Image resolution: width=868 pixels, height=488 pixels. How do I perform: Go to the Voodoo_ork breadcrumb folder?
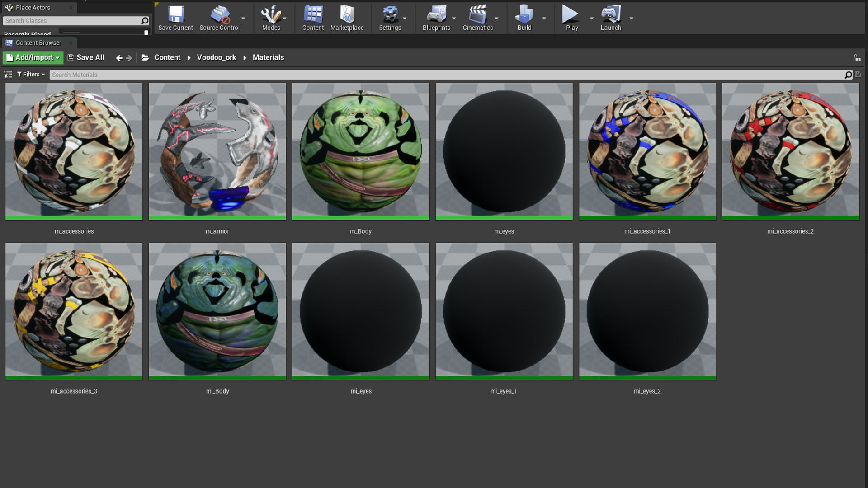[x=216, y=58]
